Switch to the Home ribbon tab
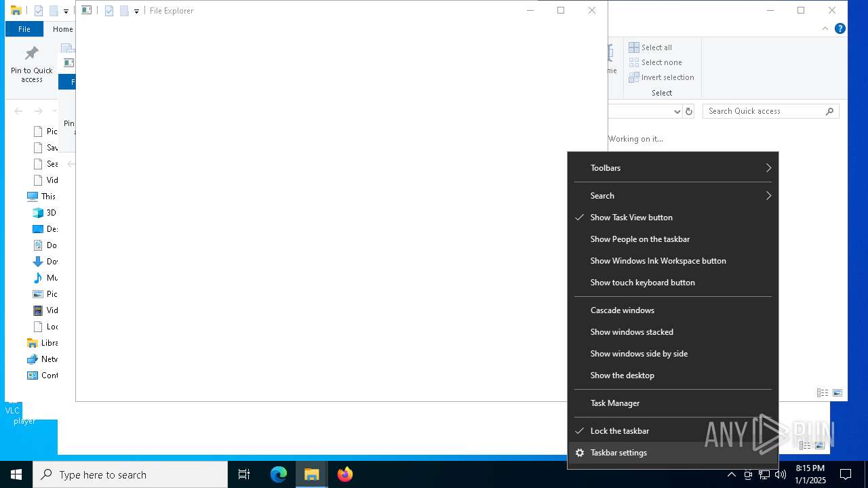The image size is (868, 488). point(62,29)
